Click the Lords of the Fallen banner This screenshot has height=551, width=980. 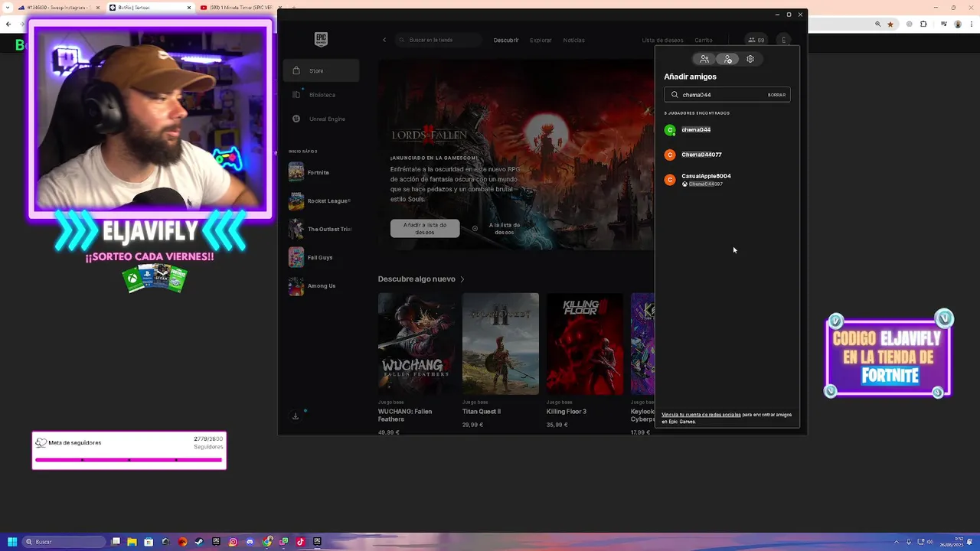(517, 155)
